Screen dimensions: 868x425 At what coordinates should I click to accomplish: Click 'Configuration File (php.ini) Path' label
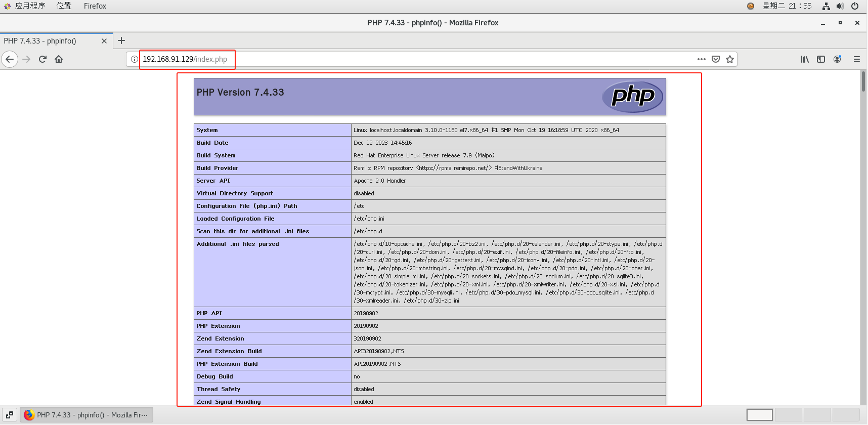tap(247, 206)
